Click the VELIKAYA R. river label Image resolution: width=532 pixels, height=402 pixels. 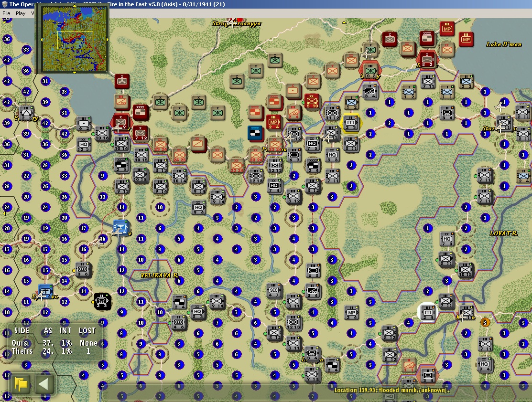[160, 275]
